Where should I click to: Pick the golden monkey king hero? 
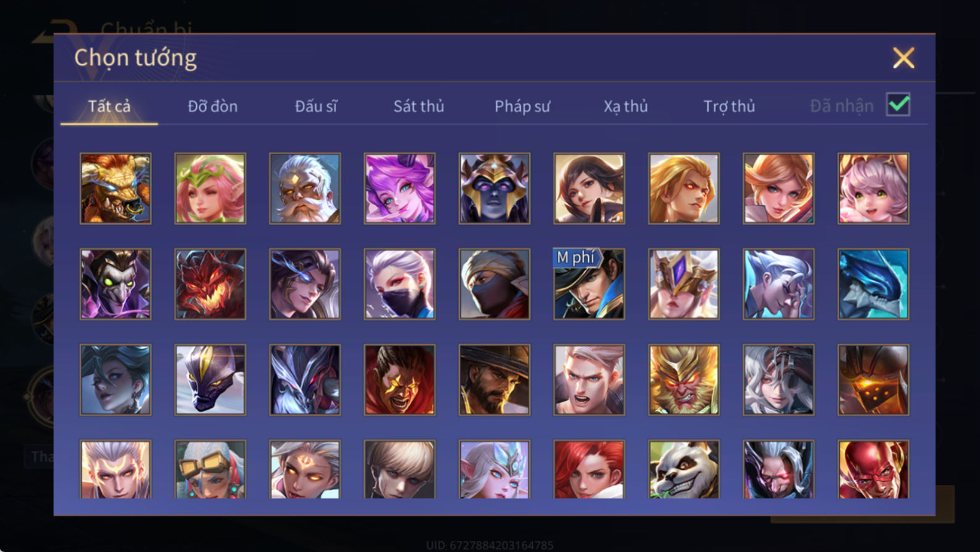click(x=684, y=379)
